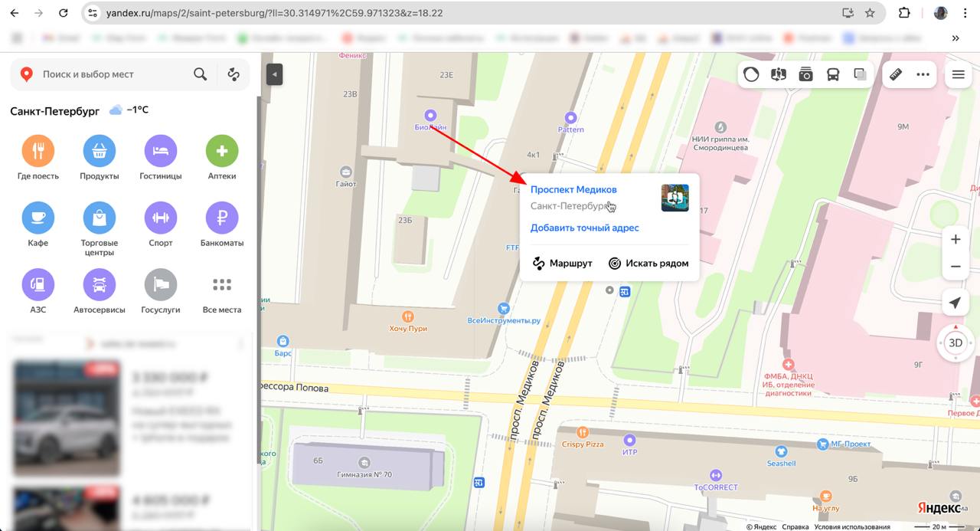Image resolution: width=980 pixels, height=531 pixels.
Task: Select 'Кафе' category
Action: [38, 225]
